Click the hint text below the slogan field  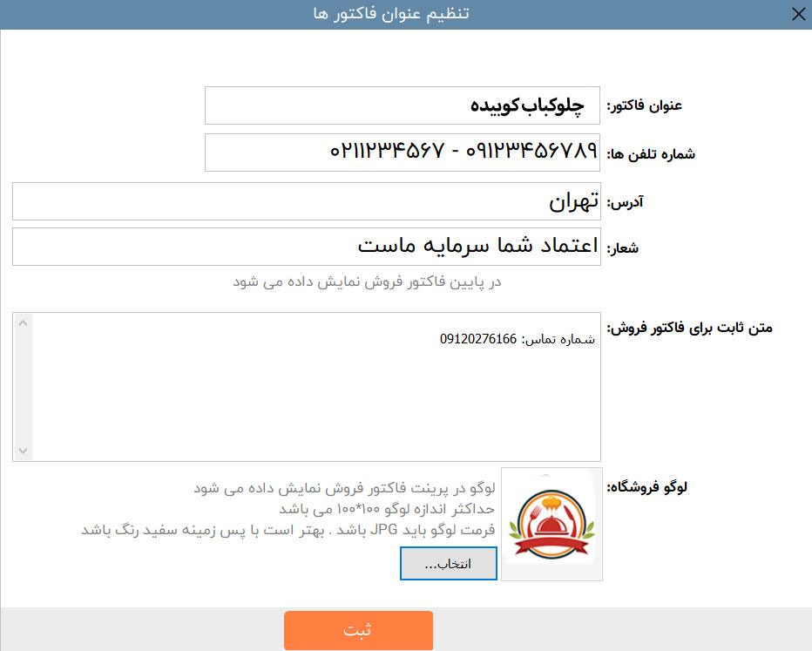tap(367, 281)
